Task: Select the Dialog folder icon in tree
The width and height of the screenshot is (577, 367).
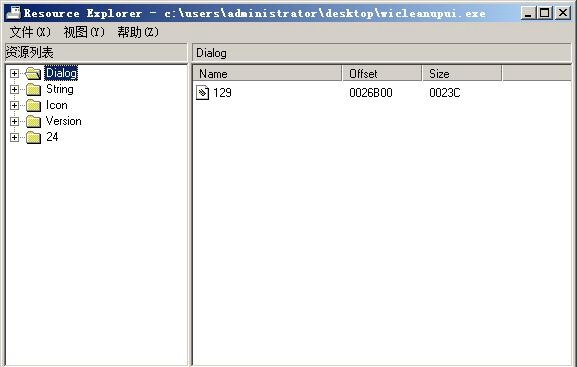Action: 33,74
